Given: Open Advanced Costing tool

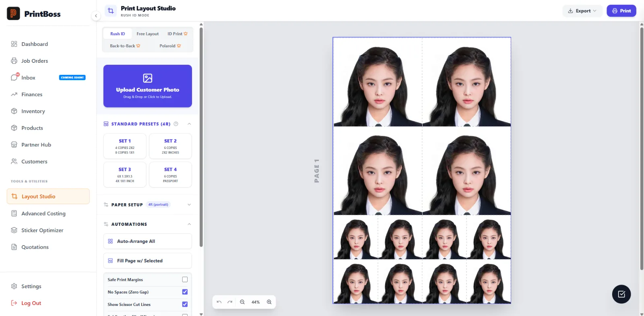Looking at the screenshot, I should 48,213.
